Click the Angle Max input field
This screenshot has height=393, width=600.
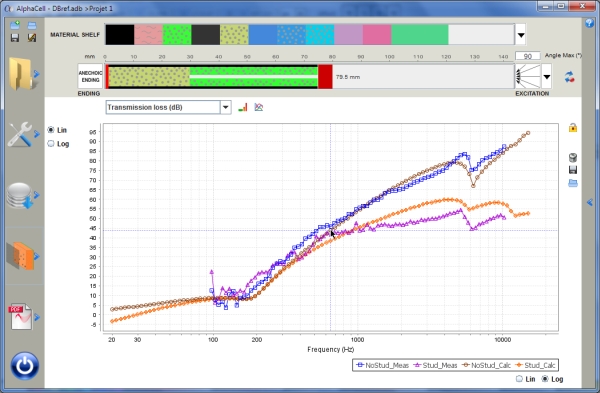528,56
